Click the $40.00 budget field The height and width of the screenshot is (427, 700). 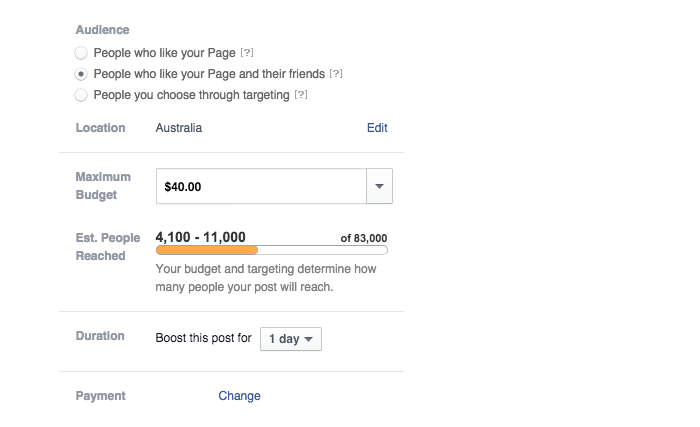tap(261, 186)
